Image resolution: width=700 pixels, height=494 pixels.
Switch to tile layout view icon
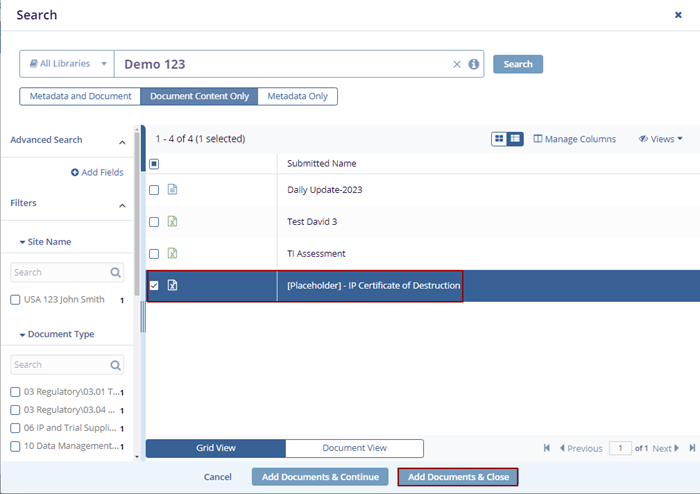click(499, 139)
